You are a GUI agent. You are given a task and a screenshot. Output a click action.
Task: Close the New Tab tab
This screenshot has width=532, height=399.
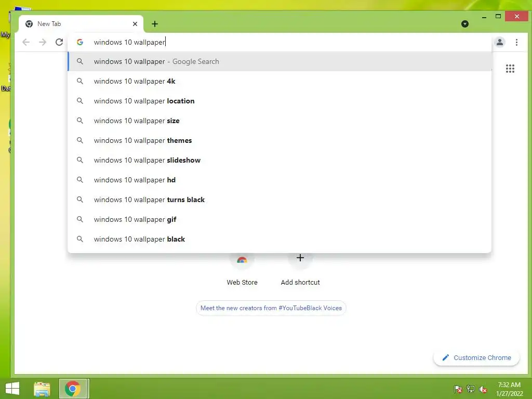point(135,24)
